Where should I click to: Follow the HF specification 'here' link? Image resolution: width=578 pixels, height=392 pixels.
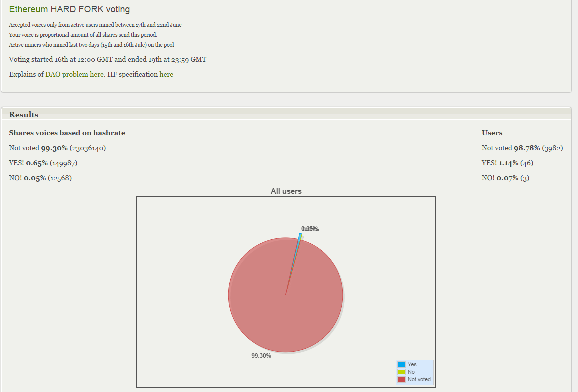coord(166,74)
